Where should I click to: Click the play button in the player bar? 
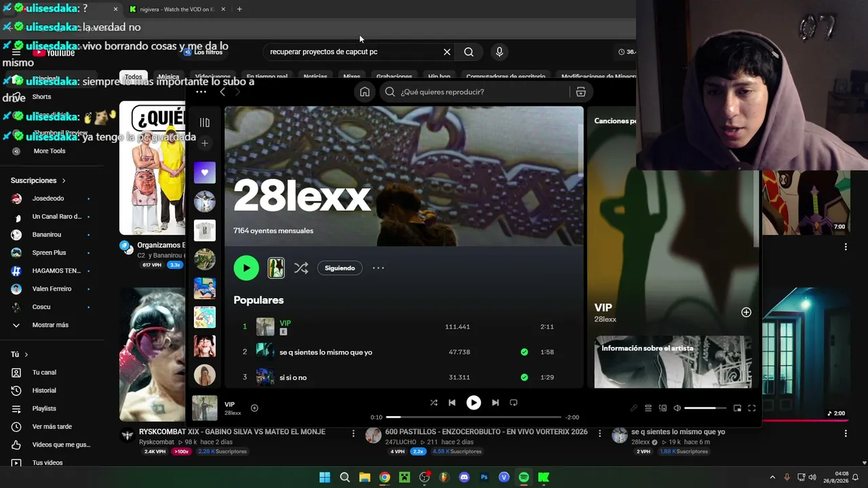pos(473,403)
